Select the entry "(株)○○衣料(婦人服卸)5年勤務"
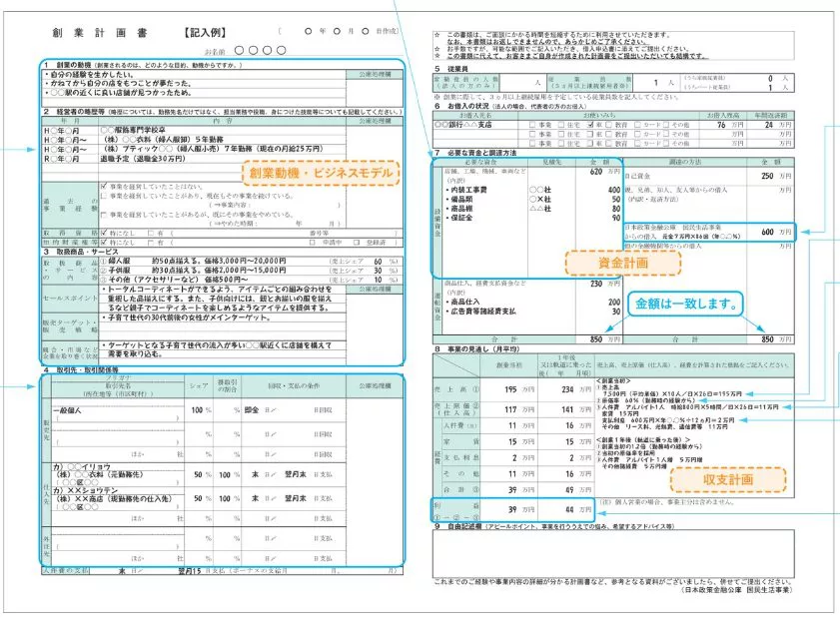The image size is (840, 622). click(x=164, y=139)
